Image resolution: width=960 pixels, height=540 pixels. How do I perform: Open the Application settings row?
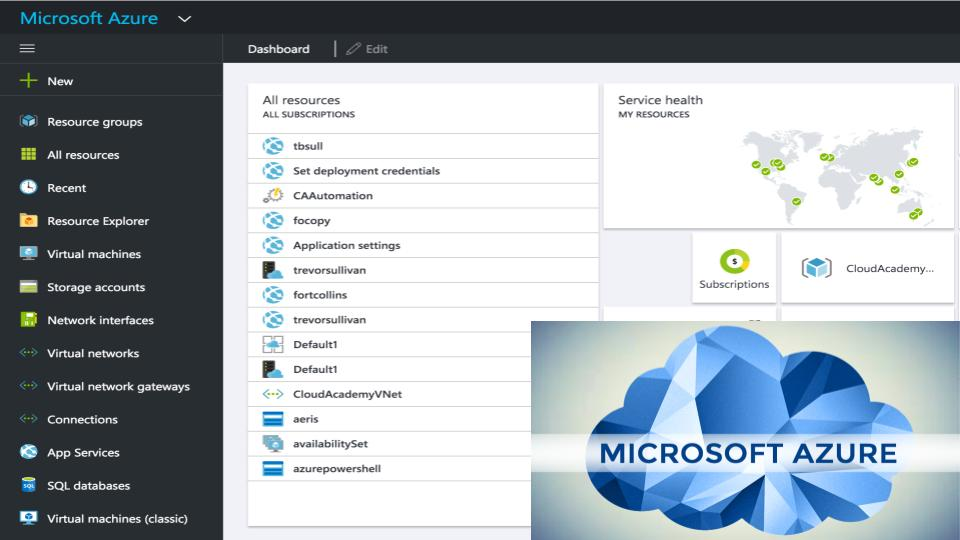[423, 245]
